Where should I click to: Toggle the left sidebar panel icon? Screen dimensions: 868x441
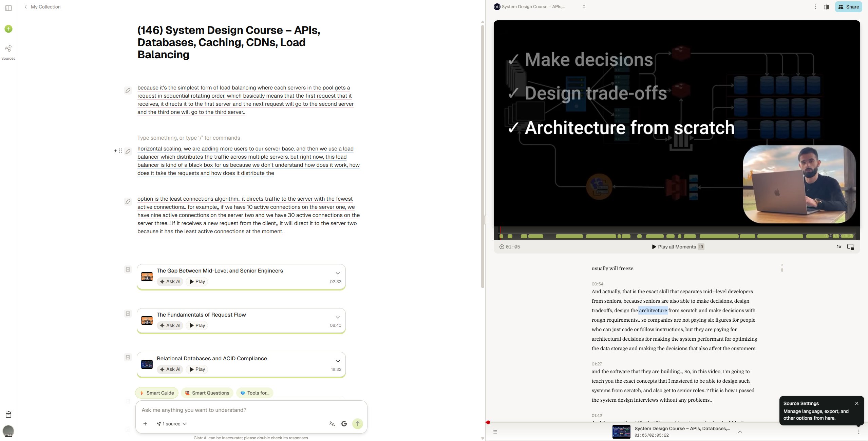pos(9,8)
